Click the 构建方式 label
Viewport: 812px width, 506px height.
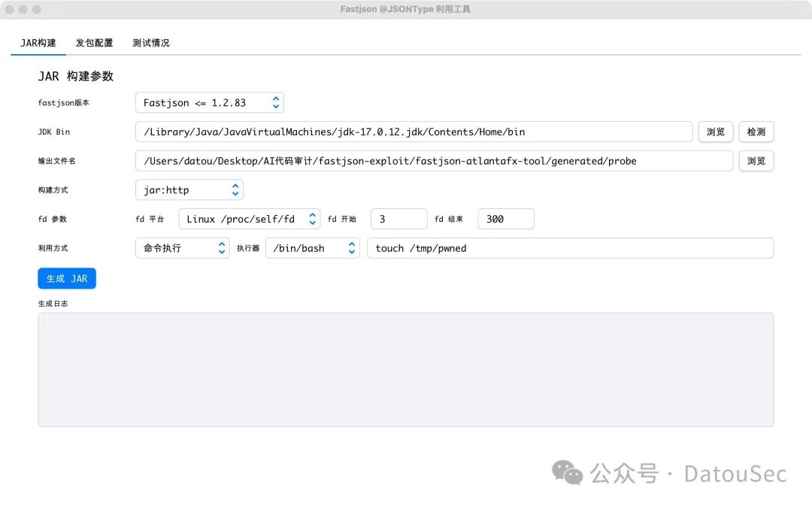[x=53, y=189]
